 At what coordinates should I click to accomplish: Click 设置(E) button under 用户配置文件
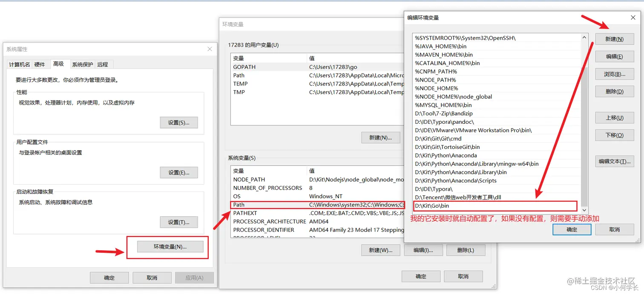pyautogui.click(x=179, y=172)
